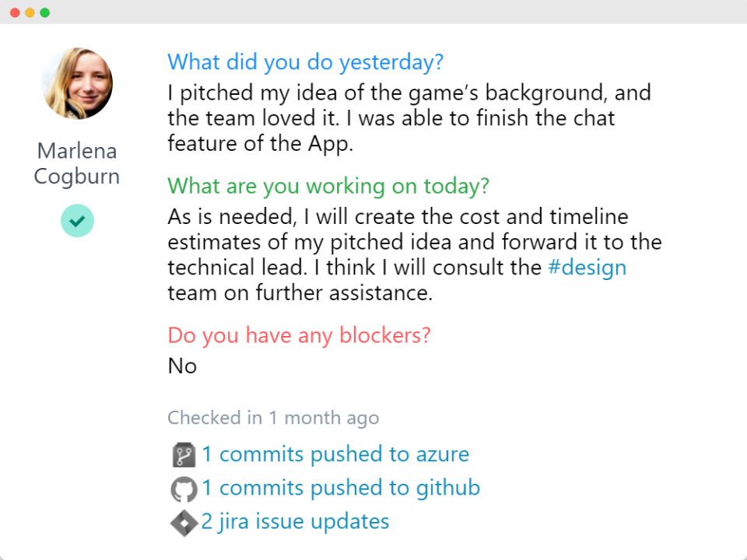The image size is (747, 560).
Task: Click the yesterday answer about the chat feature
Action: [389, 117]
